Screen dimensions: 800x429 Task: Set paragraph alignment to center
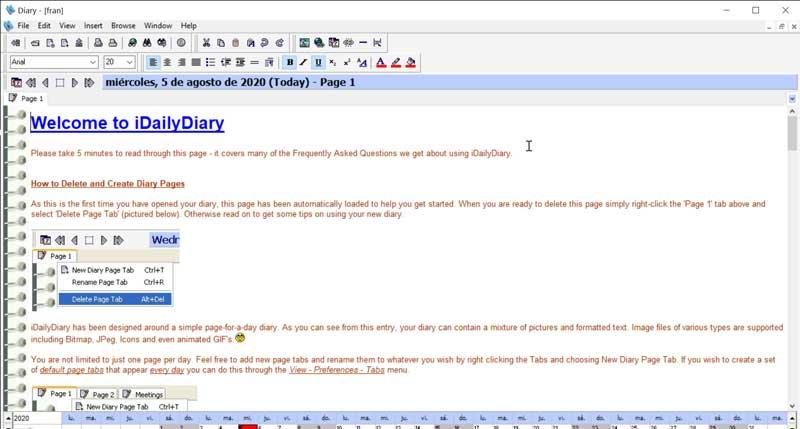pos(167,62)
